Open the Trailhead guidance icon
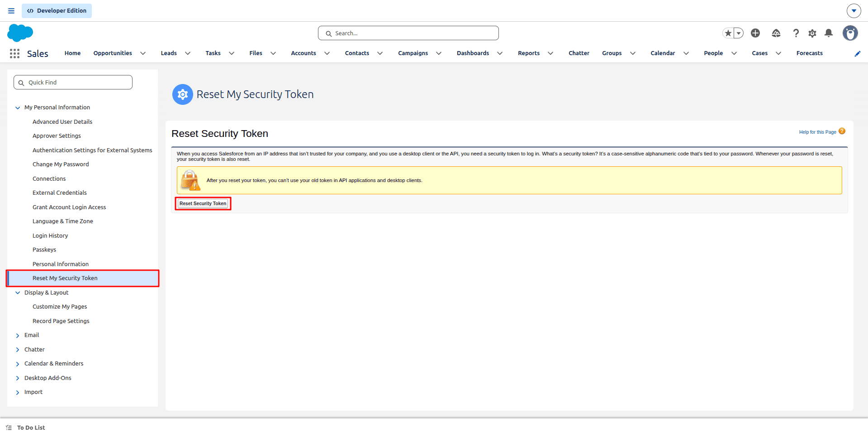 tap(776, 33)
